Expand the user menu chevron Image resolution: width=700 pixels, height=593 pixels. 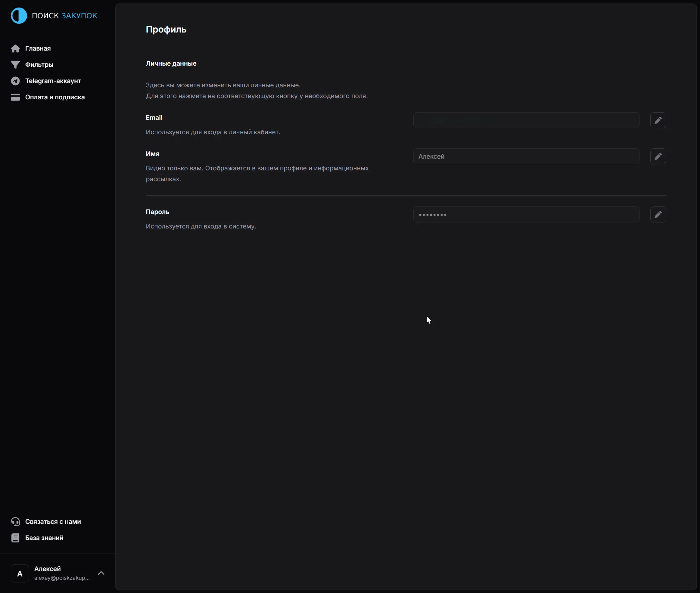coord(101,573)
